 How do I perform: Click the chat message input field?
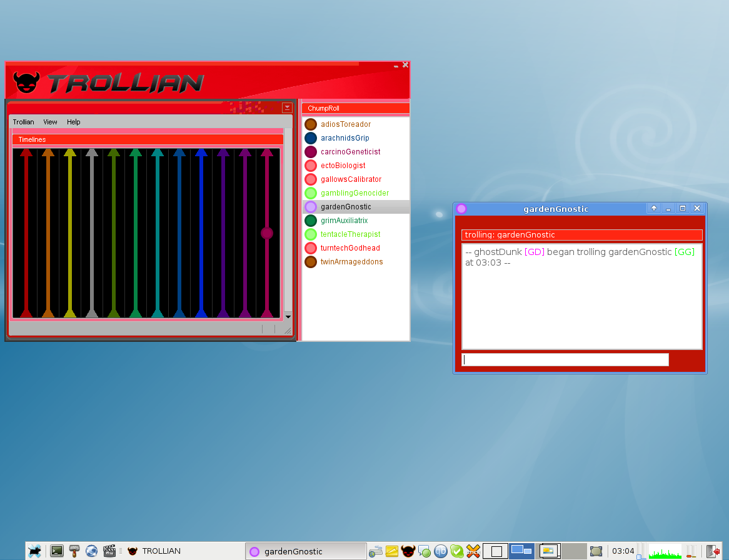[x=565, y=359]
